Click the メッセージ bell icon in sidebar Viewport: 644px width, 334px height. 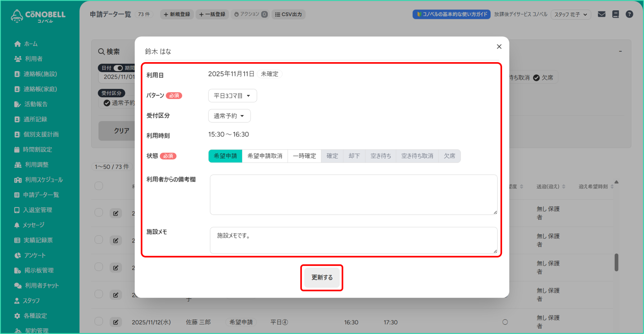(x=17, y=225)
